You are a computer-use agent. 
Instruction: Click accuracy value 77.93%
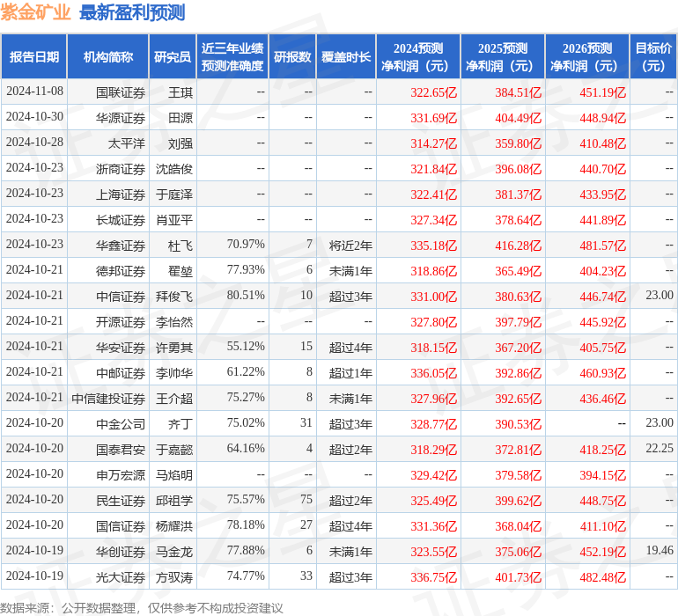click(x=246, y=270)
